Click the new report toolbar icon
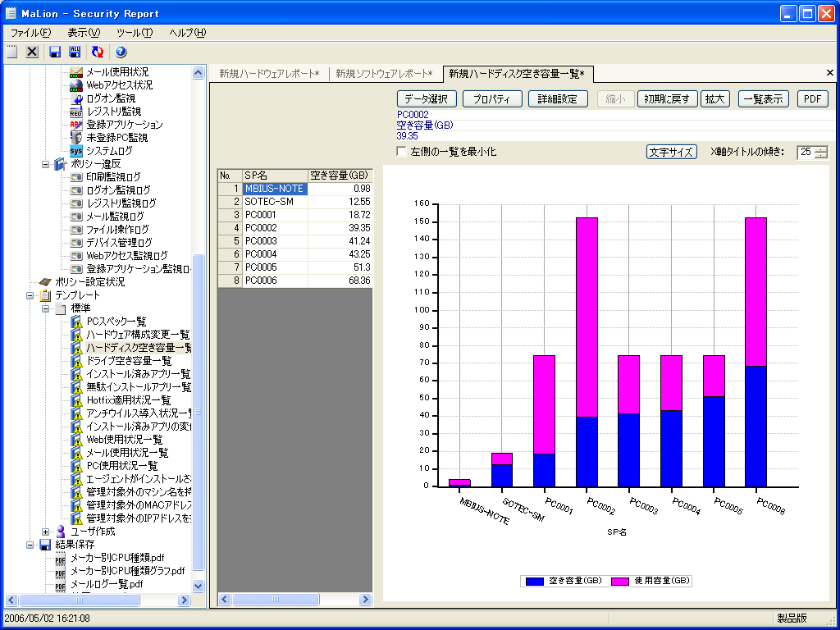 click(x=11, y=52)
